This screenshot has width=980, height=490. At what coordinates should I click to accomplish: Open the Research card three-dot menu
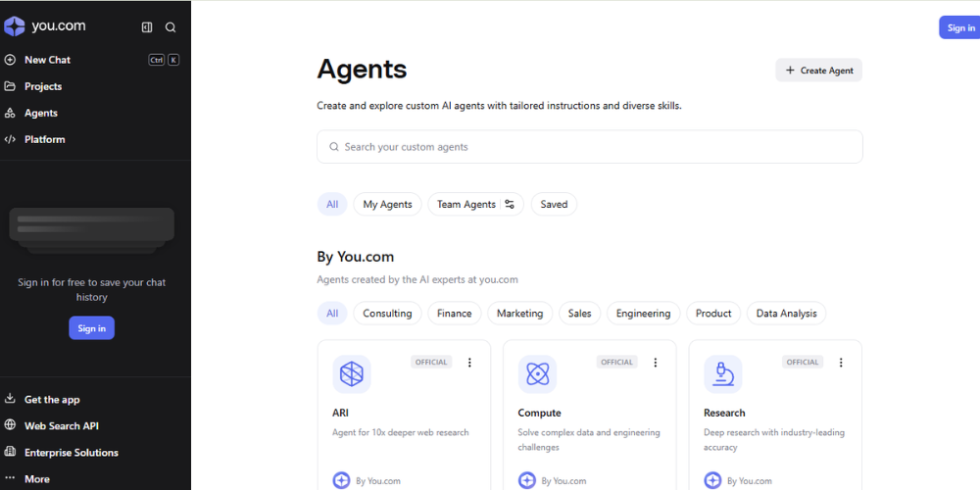point(841,363)
